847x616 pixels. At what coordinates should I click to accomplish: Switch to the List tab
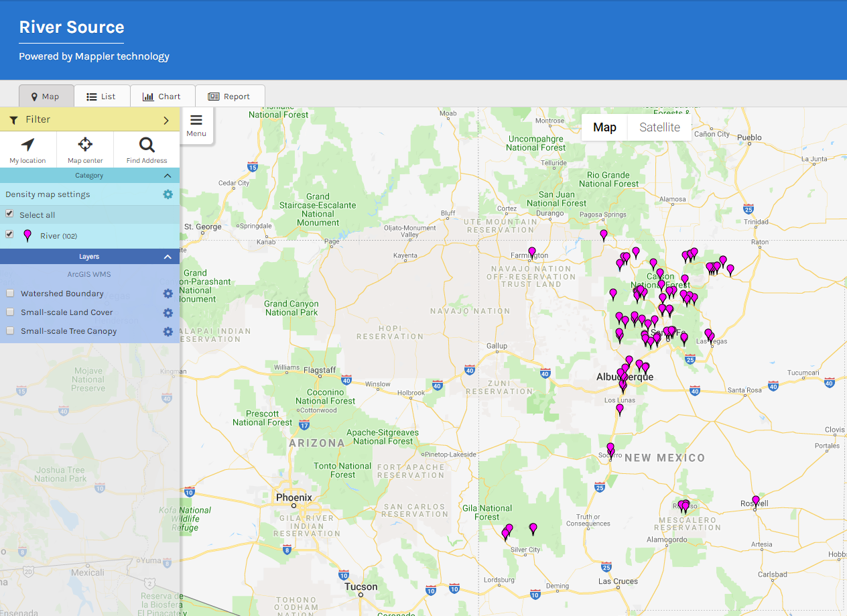102,97
